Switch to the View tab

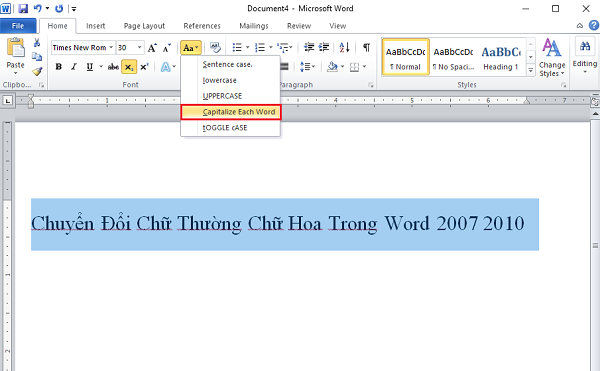tap(338, 26)
